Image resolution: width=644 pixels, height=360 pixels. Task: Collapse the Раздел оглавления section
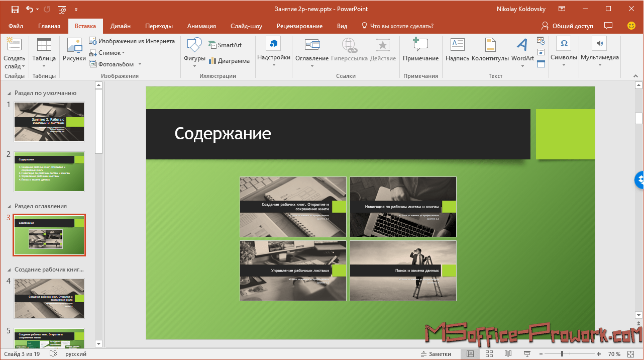tap(9, 207)
